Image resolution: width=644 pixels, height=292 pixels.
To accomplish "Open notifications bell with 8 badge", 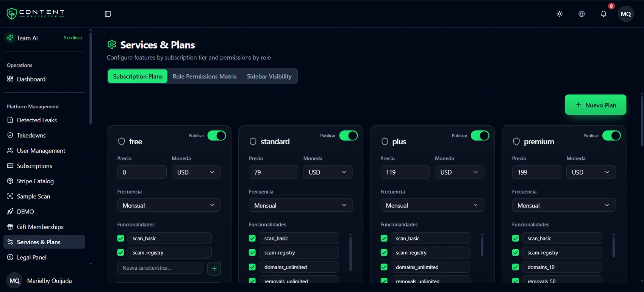I will coord(603,14).
